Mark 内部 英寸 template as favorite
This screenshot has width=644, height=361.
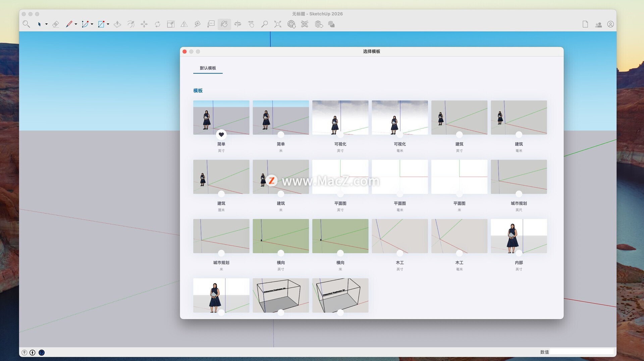point(519,253)
